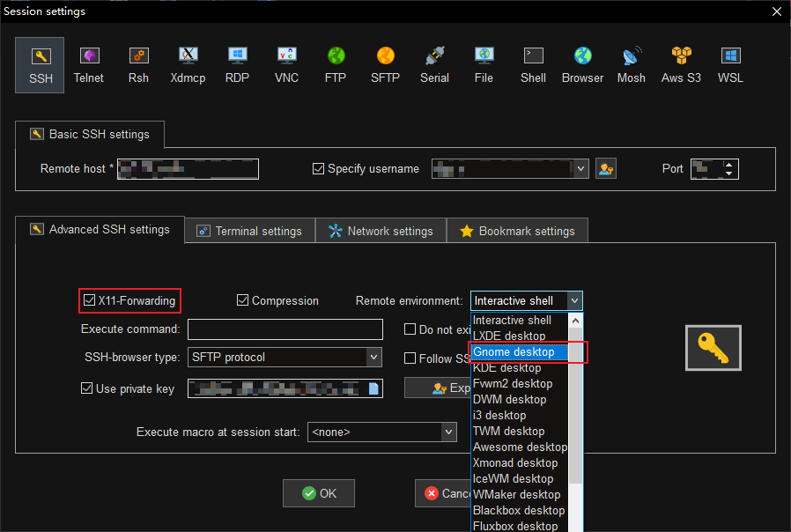The height and width of the screenshot is (532, 791).
Task: Select the Mosh session type
Action: coord(631,65)
